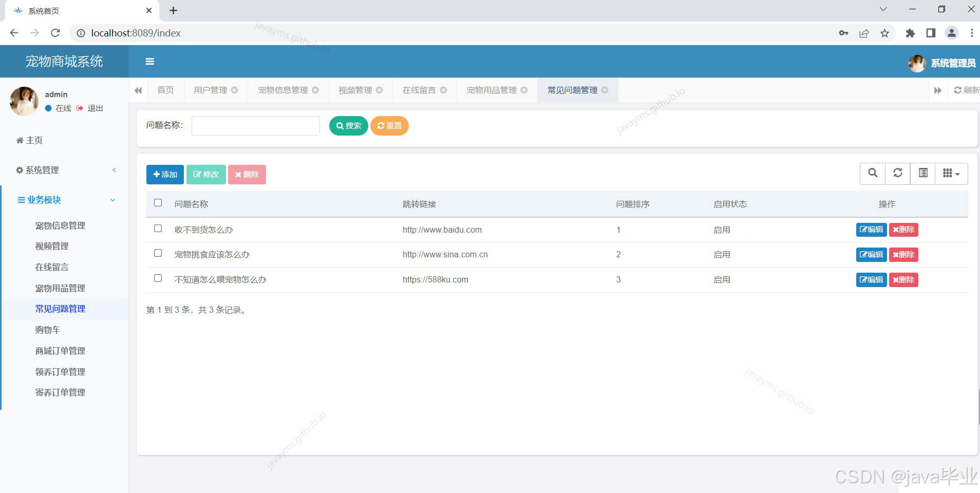Go to 主页 in the sidebar

coord(30,140)
